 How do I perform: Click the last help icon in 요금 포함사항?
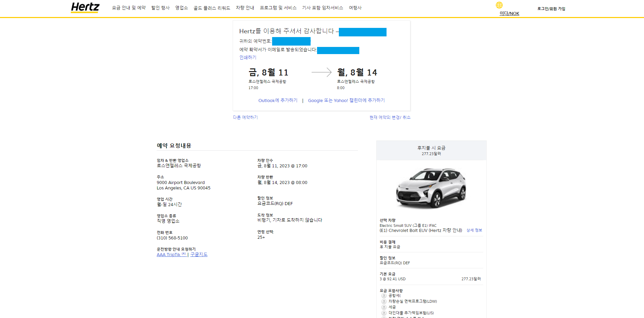click(384, 317)
